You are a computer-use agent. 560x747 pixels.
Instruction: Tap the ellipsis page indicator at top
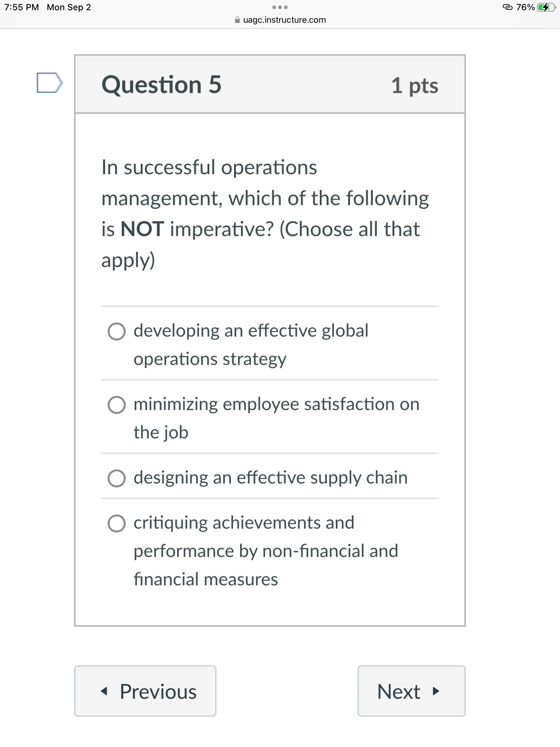[x=280, y=7]
